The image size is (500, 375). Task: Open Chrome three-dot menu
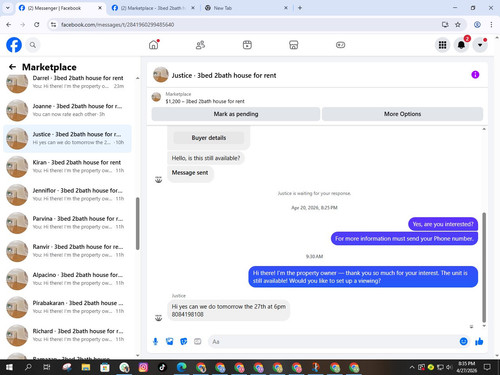(491, 24)
